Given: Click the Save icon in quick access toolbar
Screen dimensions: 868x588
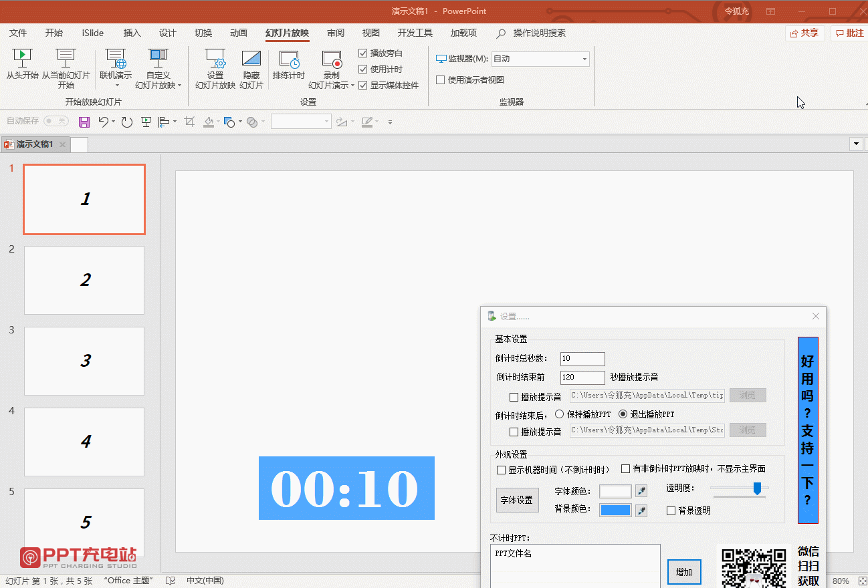Looking at the screenshot, I should pyautogui.click(x=84, y=121).
